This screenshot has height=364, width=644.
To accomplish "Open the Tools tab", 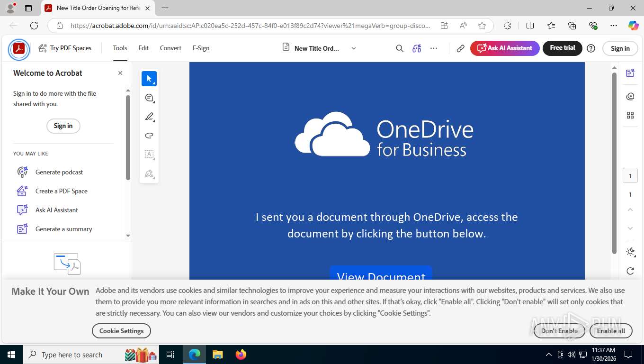I will (x=120, y=48).
